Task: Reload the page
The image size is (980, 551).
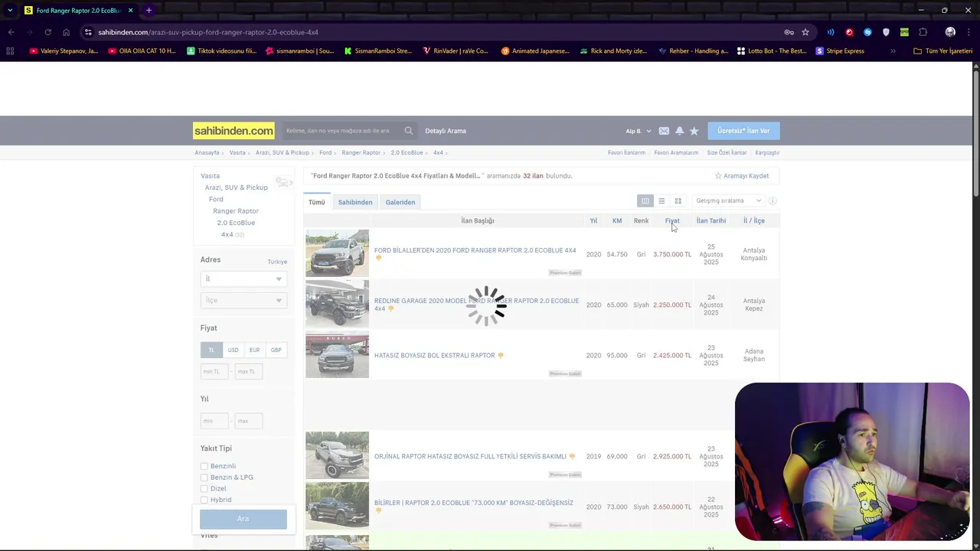Action: [x=47, y=32]
